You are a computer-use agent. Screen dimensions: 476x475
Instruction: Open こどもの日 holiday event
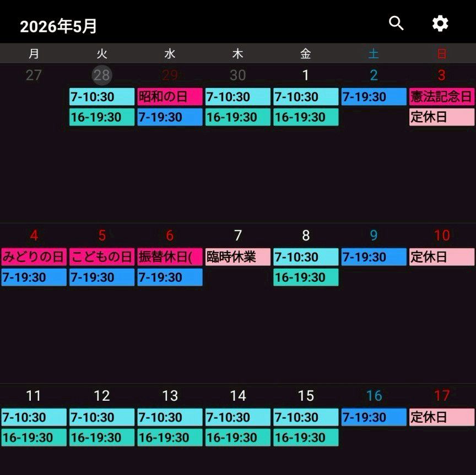pos(102,257)
